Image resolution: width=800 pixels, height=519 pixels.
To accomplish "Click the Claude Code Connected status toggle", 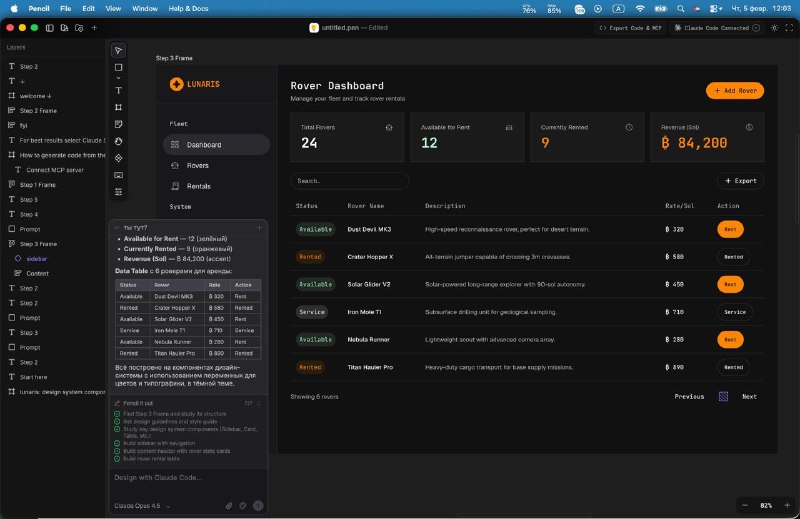I will [x=711, y=28].
